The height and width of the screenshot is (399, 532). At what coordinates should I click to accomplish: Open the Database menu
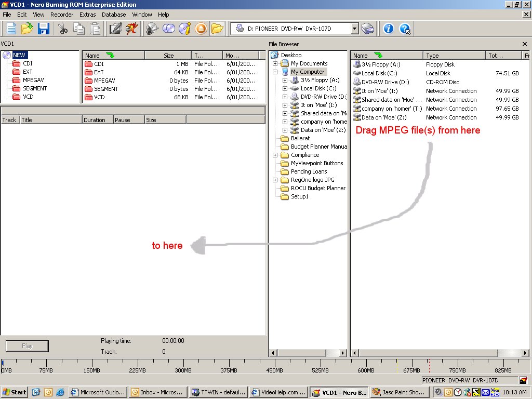114,15
